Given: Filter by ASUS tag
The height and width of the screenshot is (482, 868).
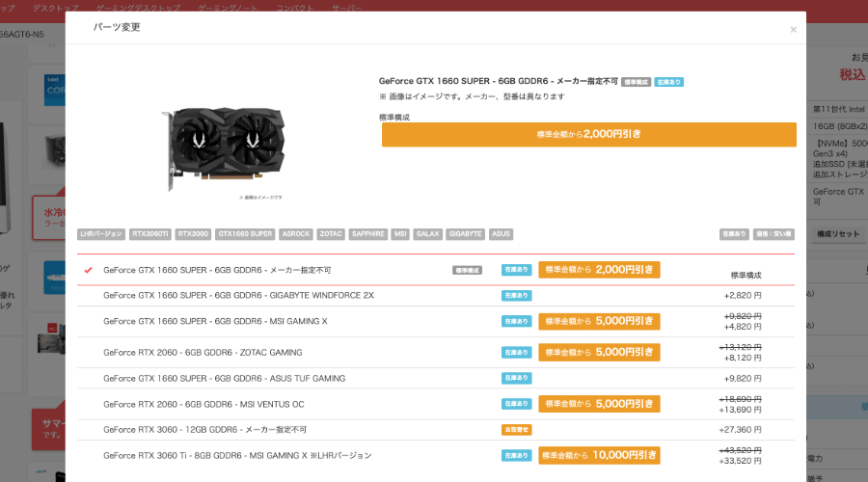Looking at the screenshot, I should (501, 234).
